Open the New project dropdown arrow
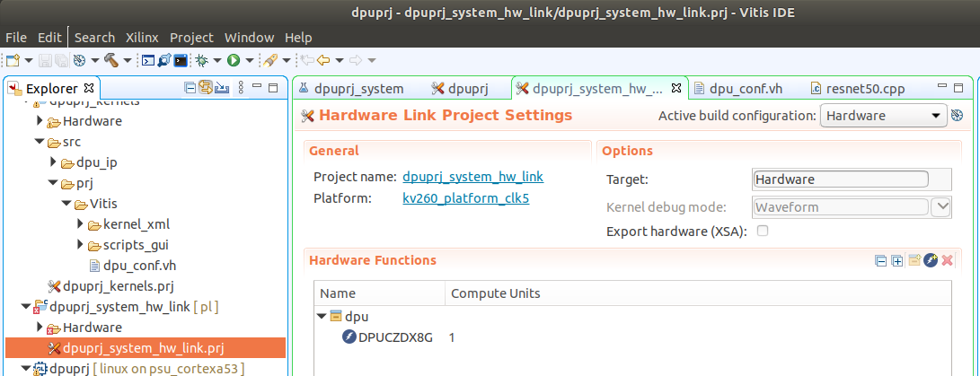This screenshot has height=376, width=980. 29,61
